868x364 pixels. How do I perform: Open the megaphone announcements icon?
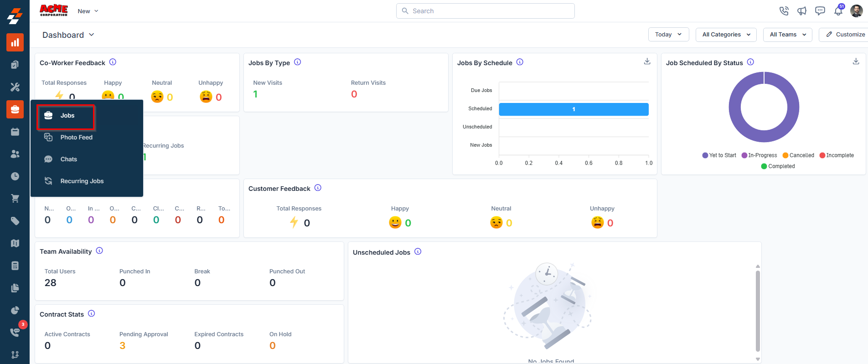click(802, 11)
